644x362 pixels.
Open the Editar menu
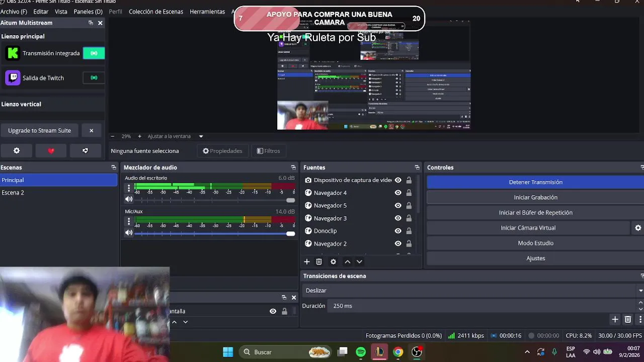click(41, 12)
